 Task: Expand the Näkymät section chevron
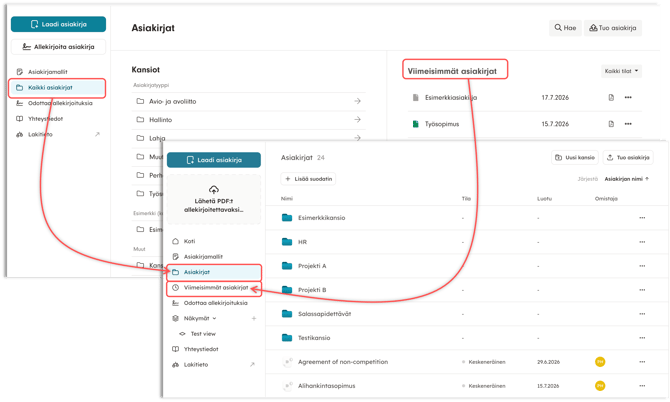coord(215,318)
